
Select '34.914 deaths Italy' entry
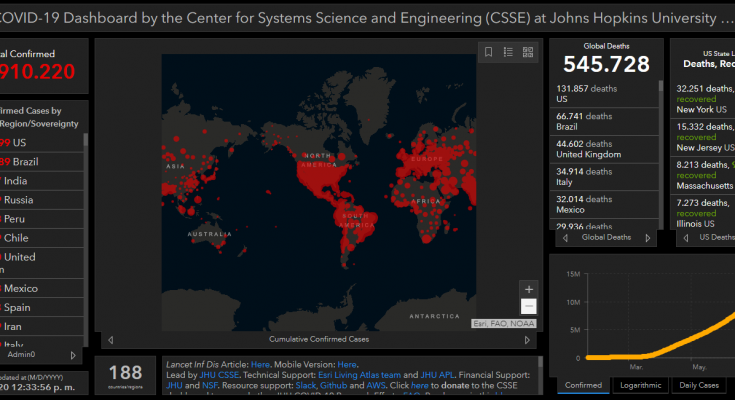pyautogui.click(x=604, y=177)
